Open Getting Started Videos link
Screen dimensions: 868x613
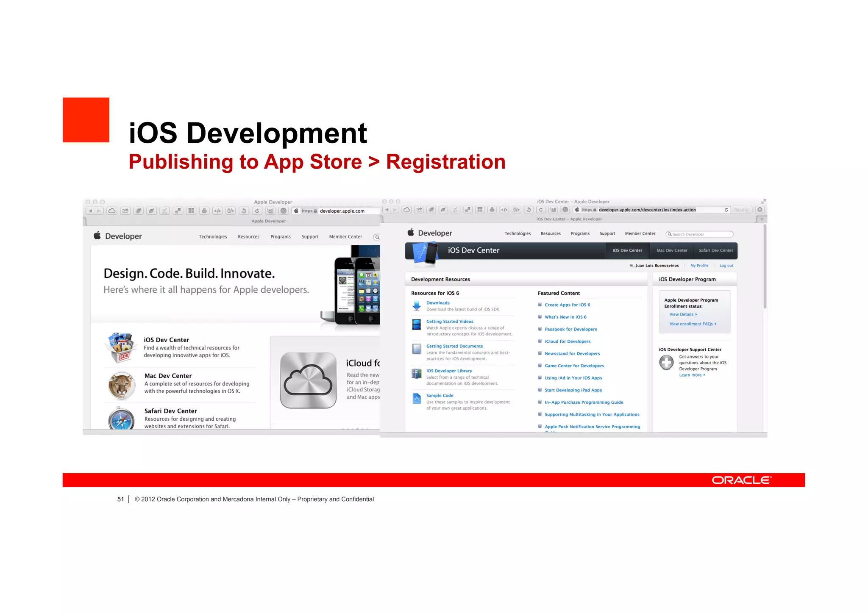click(x=450, y=322)
